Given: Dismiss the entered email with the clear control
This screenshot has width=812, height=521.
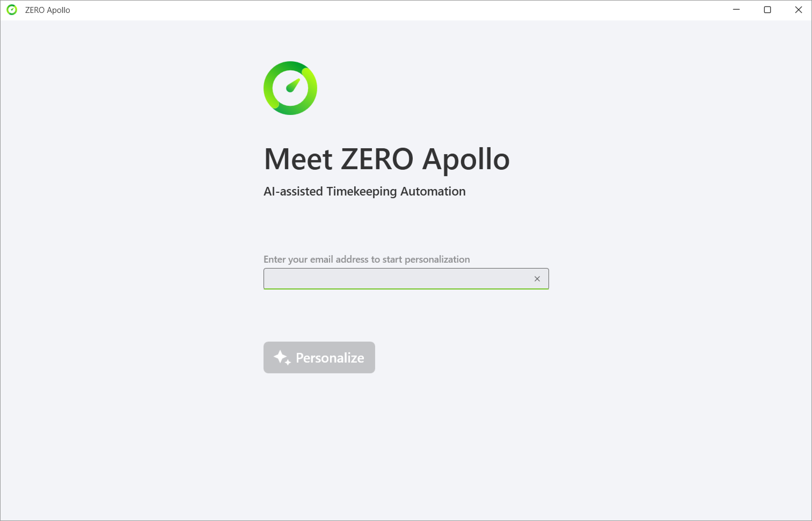Looking at the screenshot, I should pos(537,278).
